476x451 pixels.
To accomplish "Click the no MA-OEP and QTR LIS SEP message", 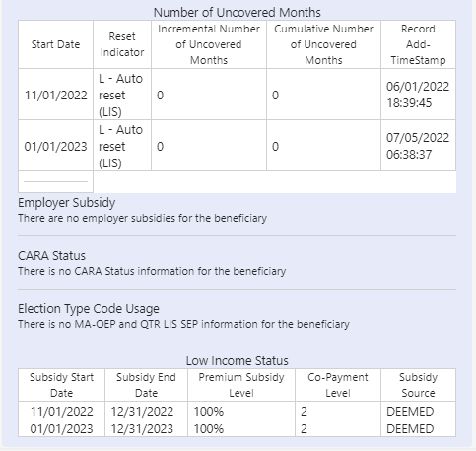I will [183, 324].
